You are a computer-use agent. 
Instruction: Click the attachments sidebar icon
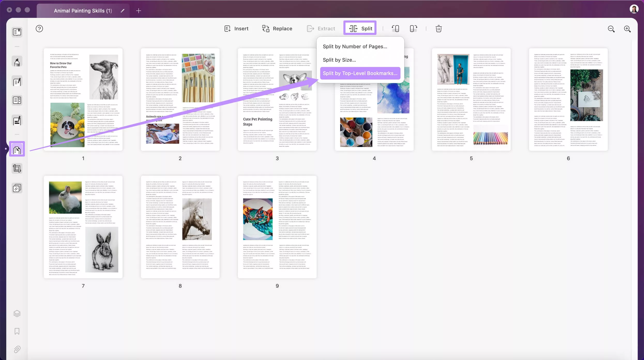(x=17, y=349)
